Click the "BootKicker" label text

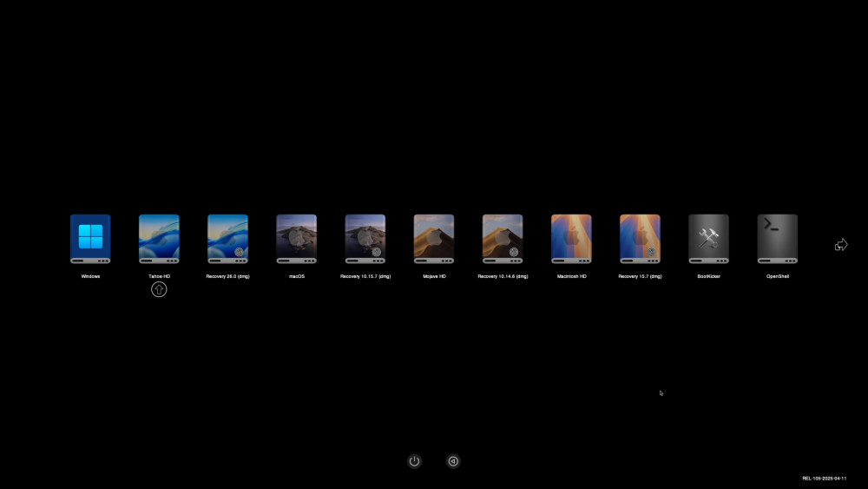click(708, 276)
